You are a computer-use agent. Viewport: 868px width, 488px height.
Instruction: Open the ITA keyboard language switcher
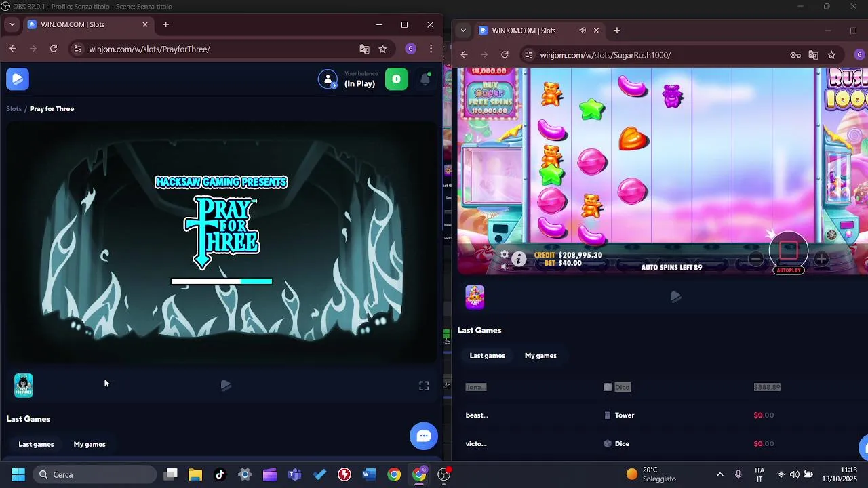pyautogui.click(x=759, y=474)
